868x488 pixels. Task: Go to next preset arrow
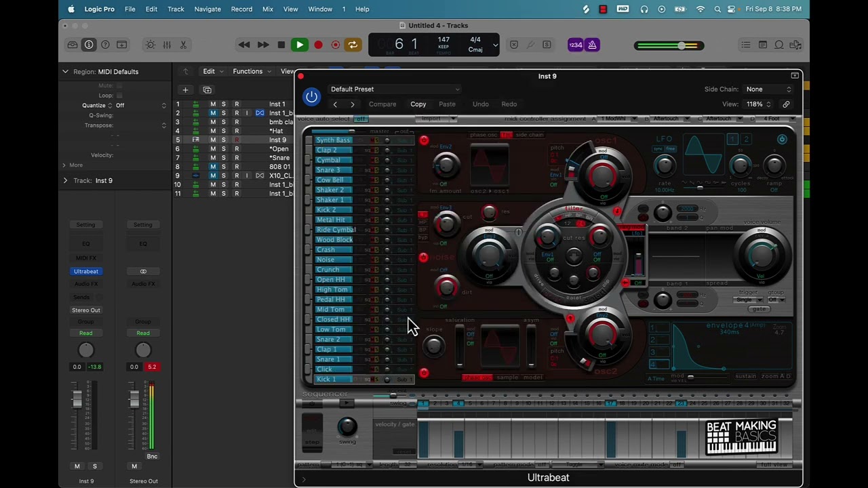352,104
